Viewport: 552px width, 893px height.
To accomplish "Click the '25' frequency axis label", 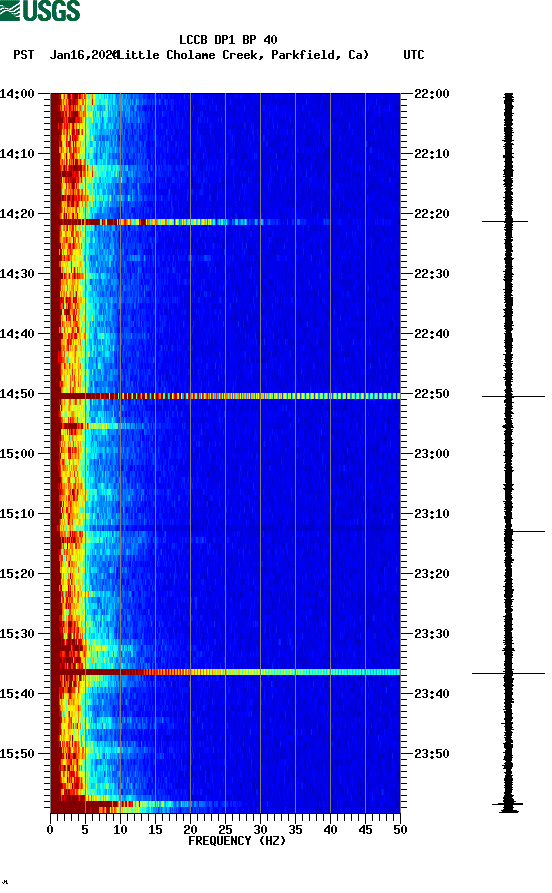I will coord(225,830).
